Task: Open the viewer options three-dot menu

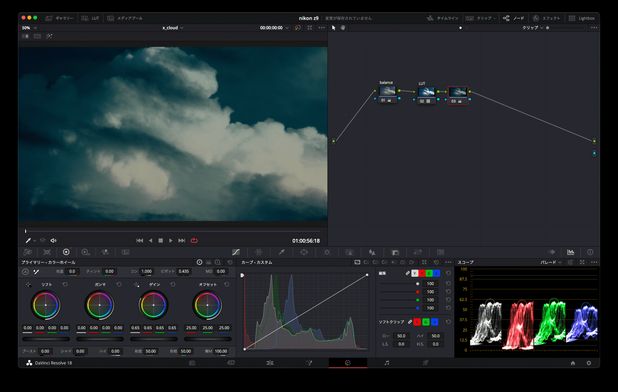Action: click(x=322, y=28)
